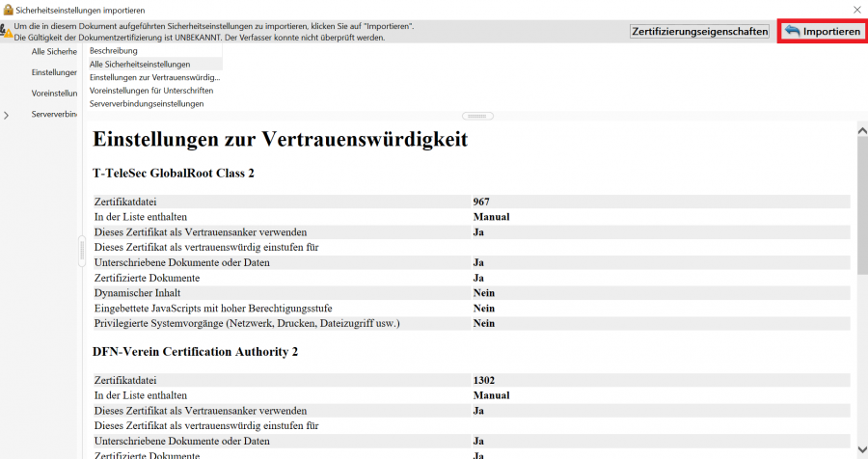The image size is (868, 459).
Task: Click the vertical scrollbar thumb
Action: point(860,202)
